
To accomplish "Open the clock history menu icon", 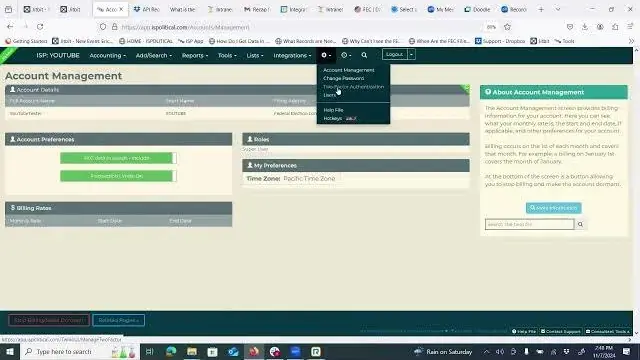I will pyautogui.click(x=346, y=55).
